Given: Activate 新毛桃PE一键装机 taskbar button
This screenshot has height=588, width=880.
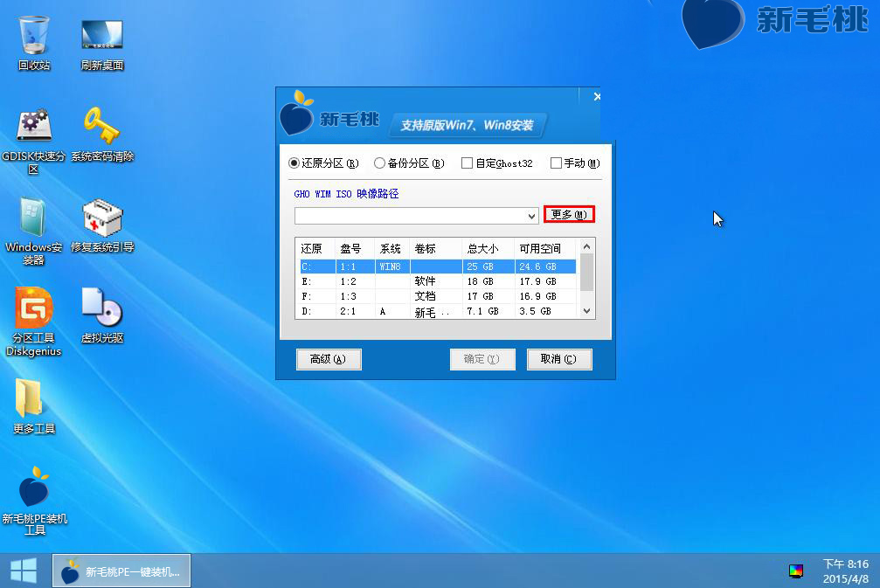Looking at the screenshot, I should (x=121, y=571).
